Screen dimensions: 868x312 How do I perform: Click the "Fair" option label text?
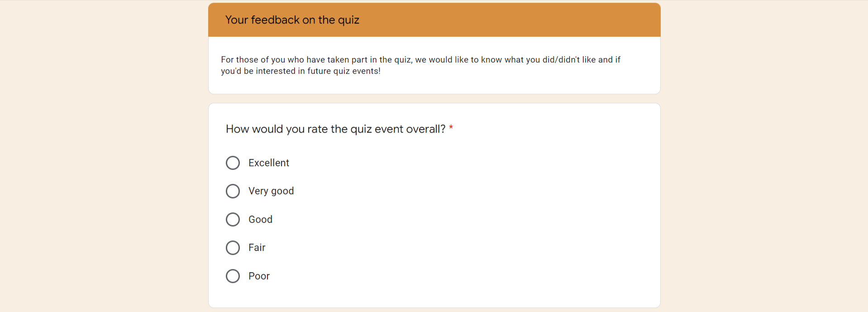pyautogui.click(x=257, y=248)
